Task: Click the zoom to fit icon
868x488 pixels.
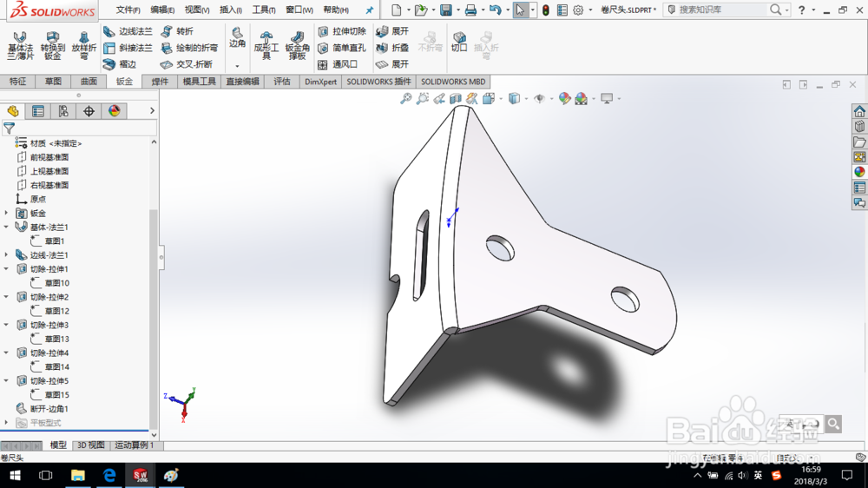Action: click(405, 99)
